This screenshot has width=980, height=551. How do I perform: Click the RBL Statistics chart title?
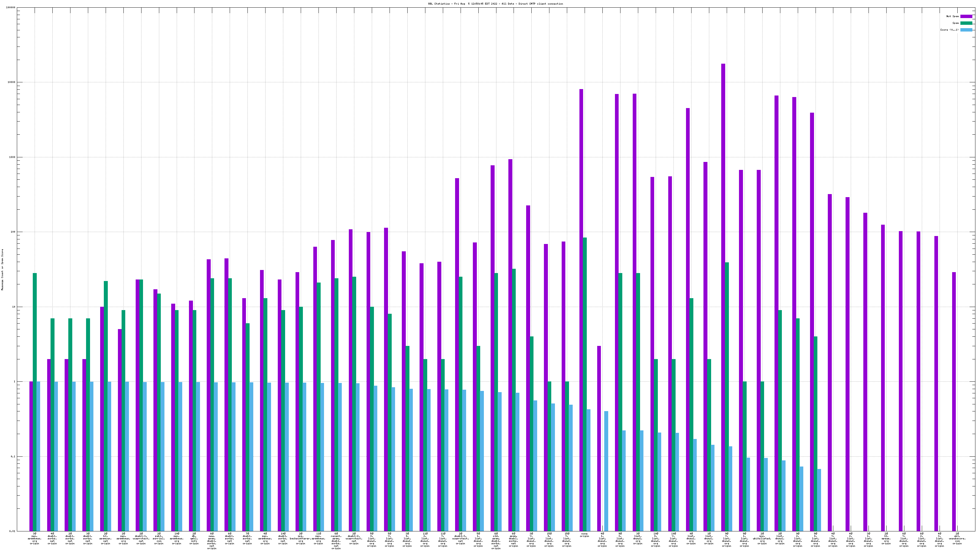(495, 4)
